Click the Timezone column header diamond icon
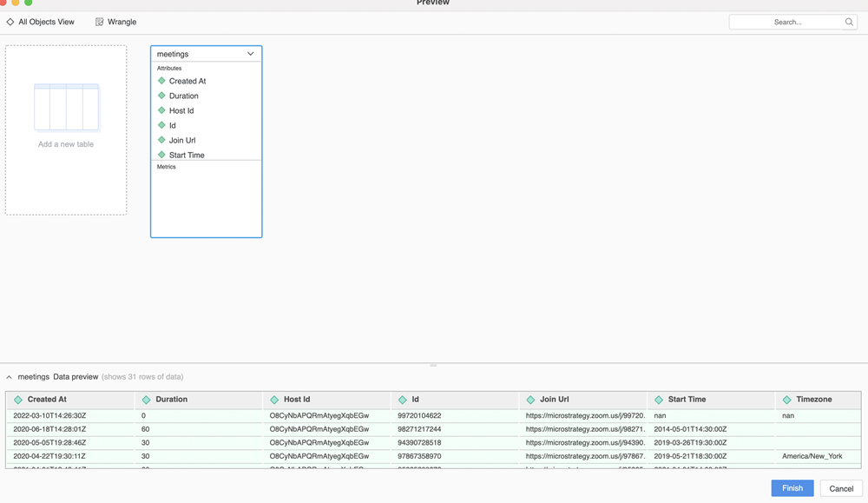868x503 pixels. 786,400
